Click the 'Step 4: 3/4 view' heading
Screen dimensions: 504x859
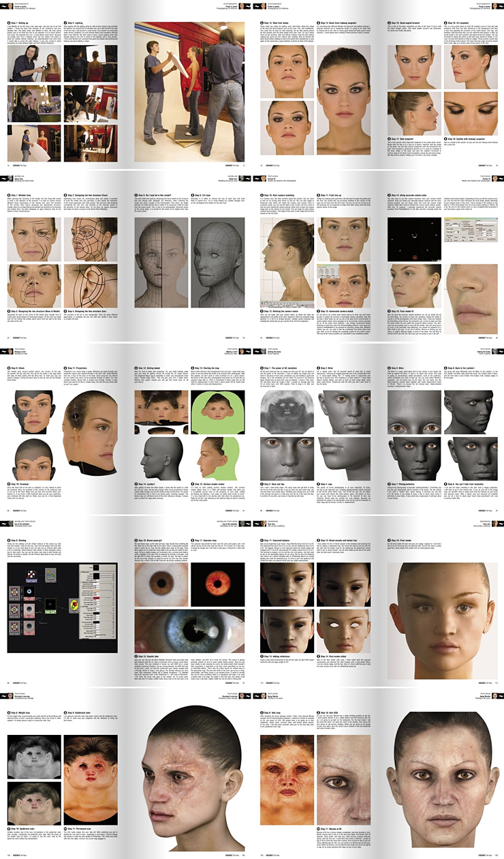pyautogui.click(x=200, y=196)
